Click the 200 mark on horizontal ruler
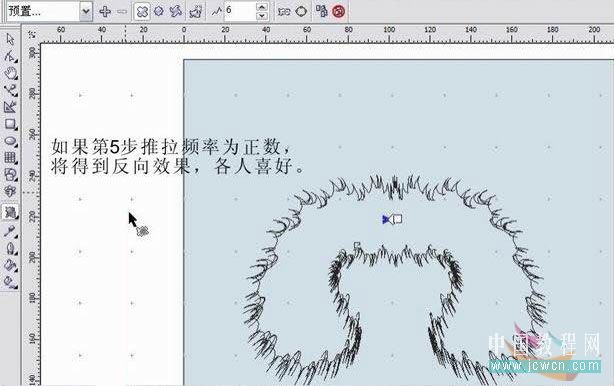The width and height of the screenshot is (614, 386). click(x=594, y=30)
